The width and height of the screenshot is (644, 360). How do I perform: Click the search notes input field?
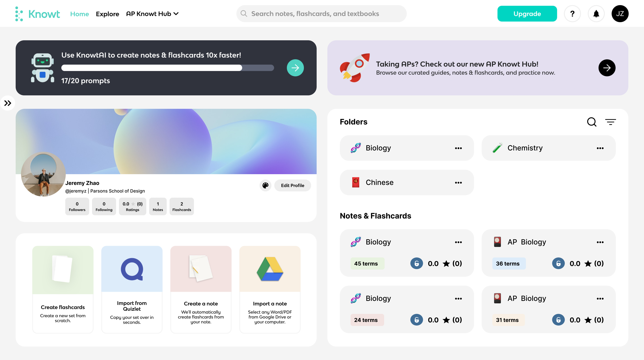click(321, 14)
